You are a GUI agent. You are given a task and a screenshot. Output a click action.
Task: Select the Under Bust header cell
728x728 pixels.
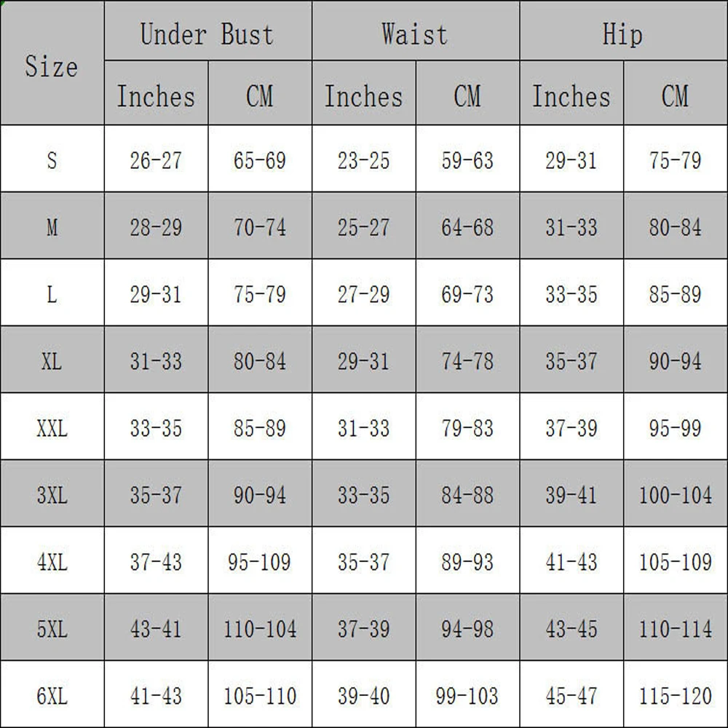coord(207,34)
